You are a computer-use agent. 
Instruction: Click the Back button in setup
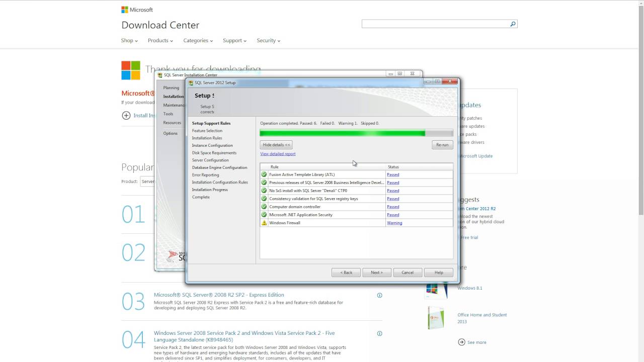pos(346,273)
